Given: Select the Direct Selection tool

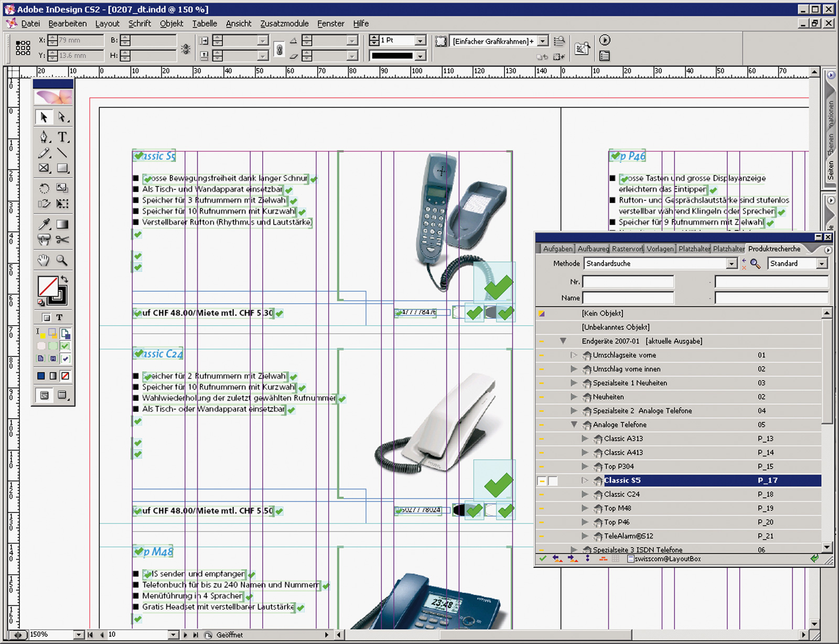Looking at the screenshot, I should click(x=62, y=117).
